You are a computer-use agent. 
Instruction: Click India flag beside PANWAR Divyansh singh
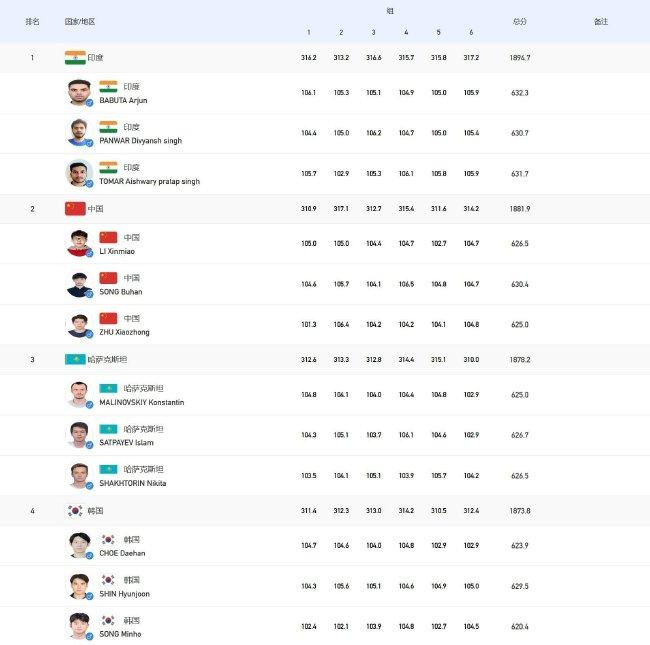click(108, 127)
